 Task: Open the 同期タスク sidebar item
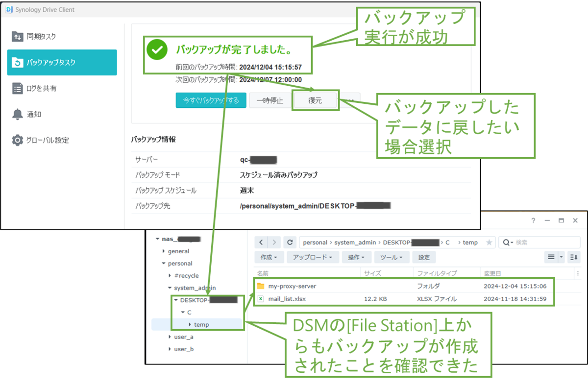coord(62,36)
